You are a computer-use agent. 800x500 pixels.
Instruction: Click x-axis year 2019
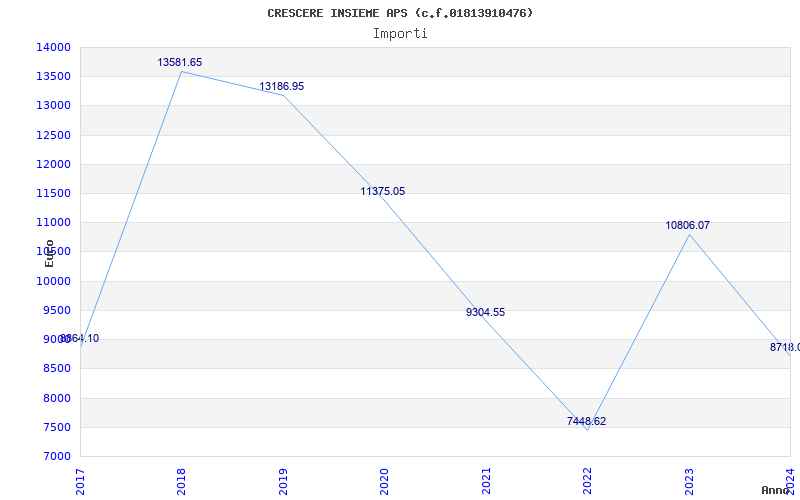tap(283, 481)
